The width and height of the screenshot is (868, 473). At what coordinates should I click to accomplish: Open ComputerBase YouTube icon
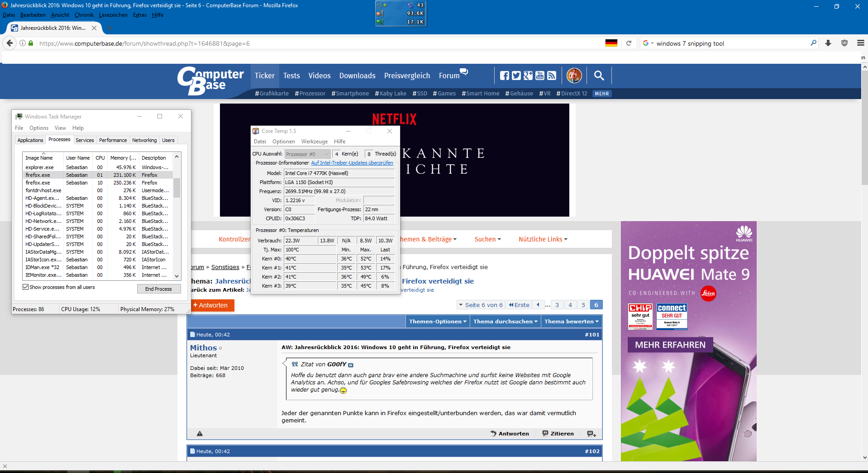[x=540, y=76]
